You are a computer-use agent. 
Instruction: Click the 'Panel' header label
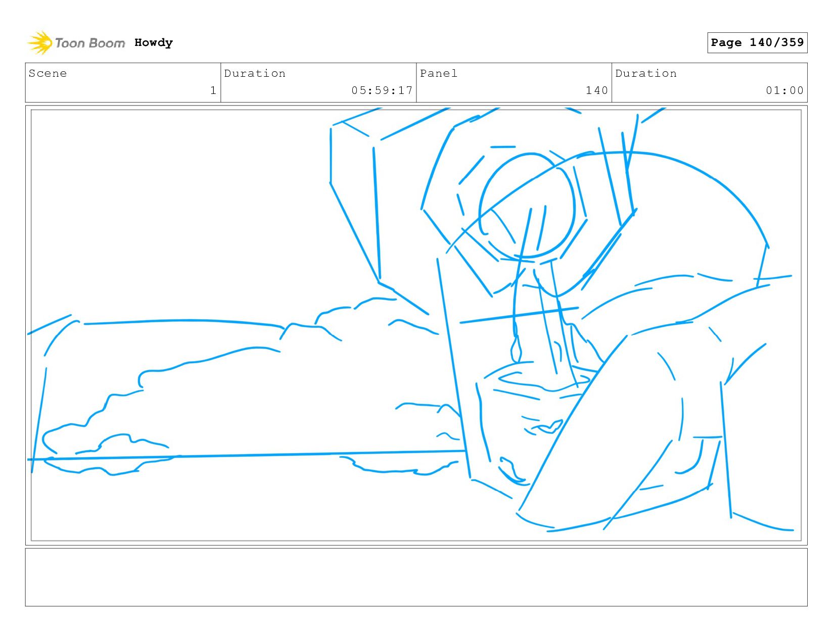[439, 73]
